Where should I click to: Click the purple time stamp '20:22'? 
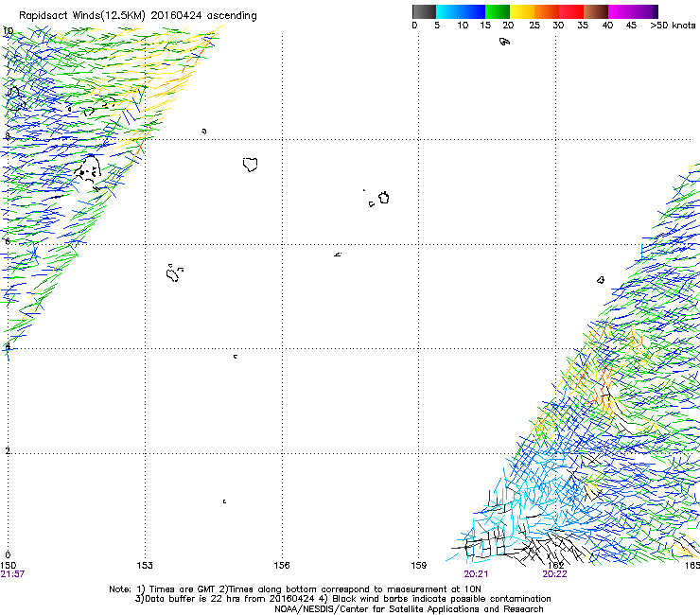point(554,574)
